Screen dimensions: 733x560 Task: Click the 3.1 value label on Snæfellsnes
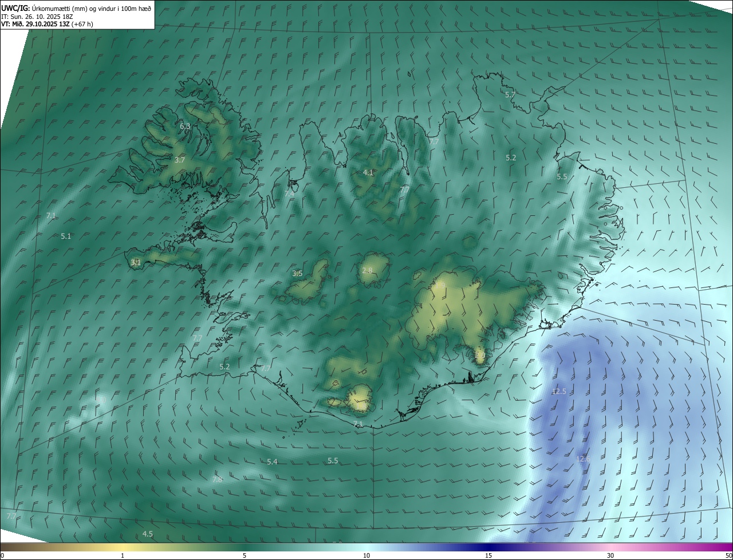(x=136, y=262)
